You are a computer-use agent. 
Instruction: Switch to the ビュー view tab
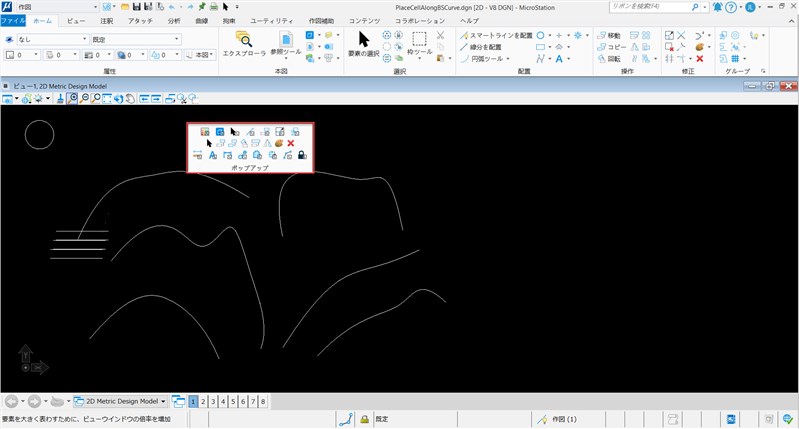tap(76, 21)
